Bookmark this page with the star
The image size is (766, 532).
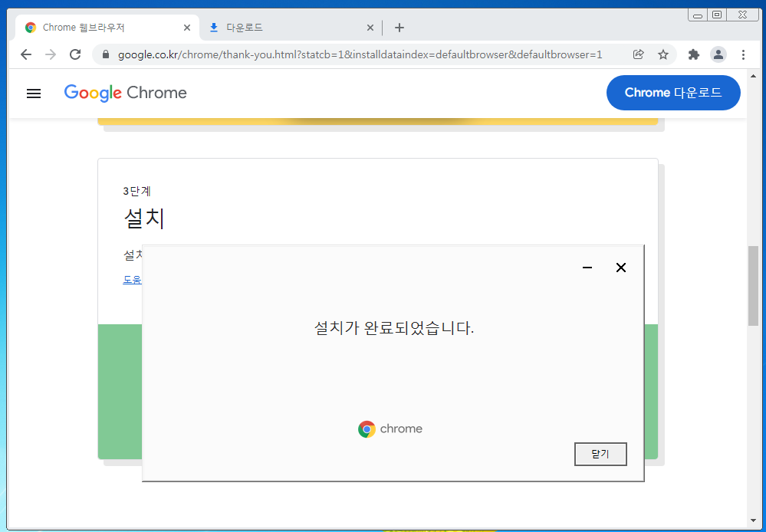[x=663, y=54]
